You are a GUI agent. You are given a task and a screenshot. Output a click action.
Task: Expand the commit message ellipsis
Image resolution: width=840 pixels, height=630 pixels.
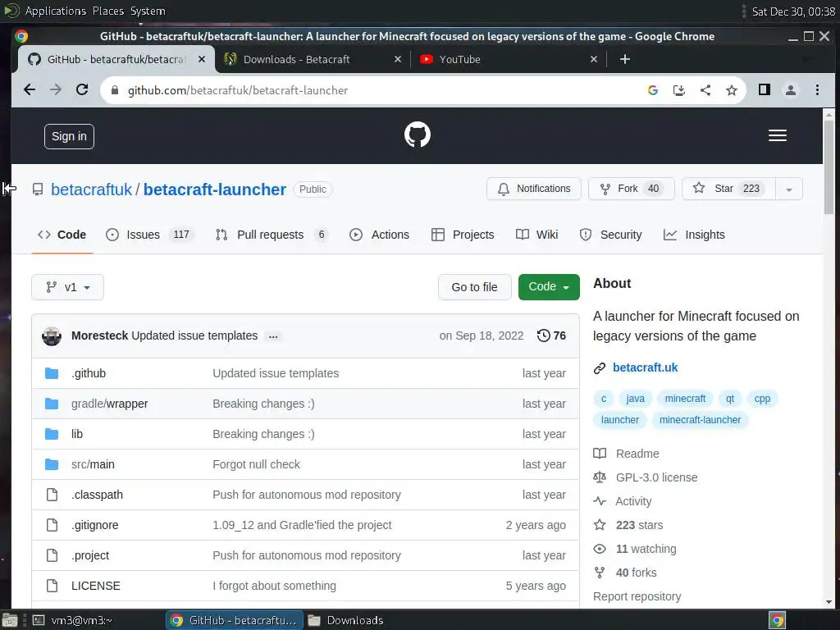[x=273, y=336]
